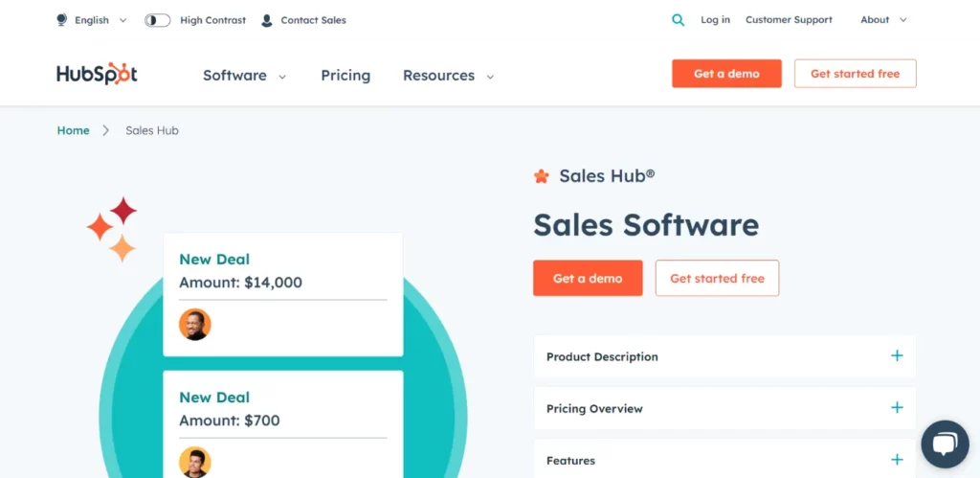
Task: Expand the Pricing Overview section
Action: tap(724, 408)
